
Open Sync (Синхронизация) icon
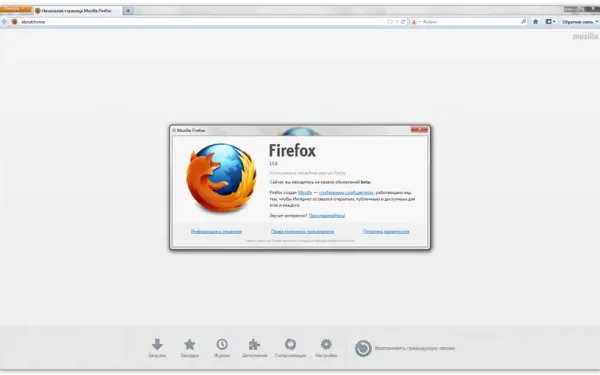290,348
